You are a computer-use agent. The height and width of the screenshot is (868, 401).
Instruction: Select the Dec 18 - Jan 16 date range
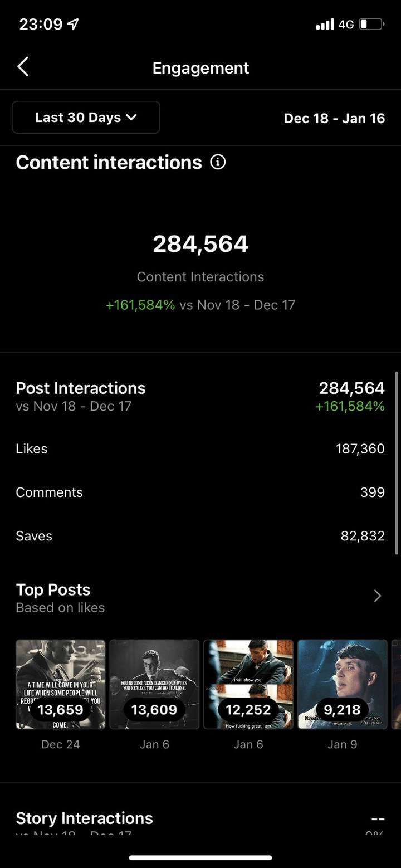pyautogui.click(x=334, y=118)
